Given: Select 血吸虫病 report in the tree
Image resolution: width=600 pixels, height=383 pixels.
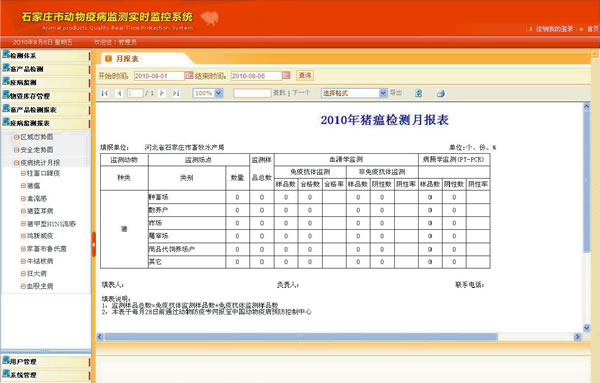Looking at the screenshot, I should tap(40, 286).
